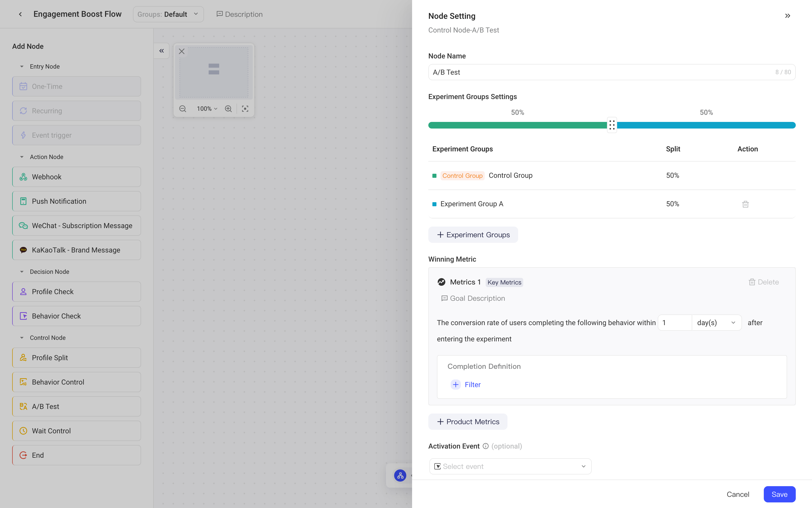Collapse the Node Setting panel with double-chevron
Viewport: 812px width, 508px height.
click(787, 16)
